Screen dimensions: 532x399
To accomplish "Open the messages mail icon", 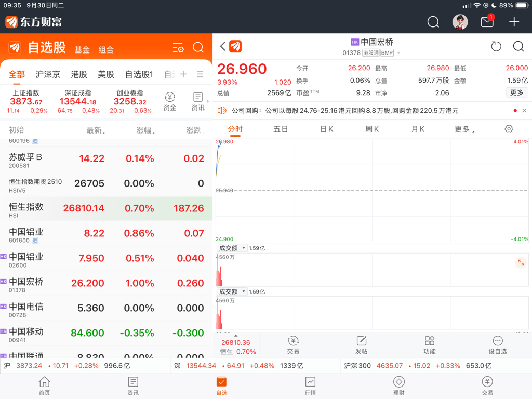I will point(487,22).
